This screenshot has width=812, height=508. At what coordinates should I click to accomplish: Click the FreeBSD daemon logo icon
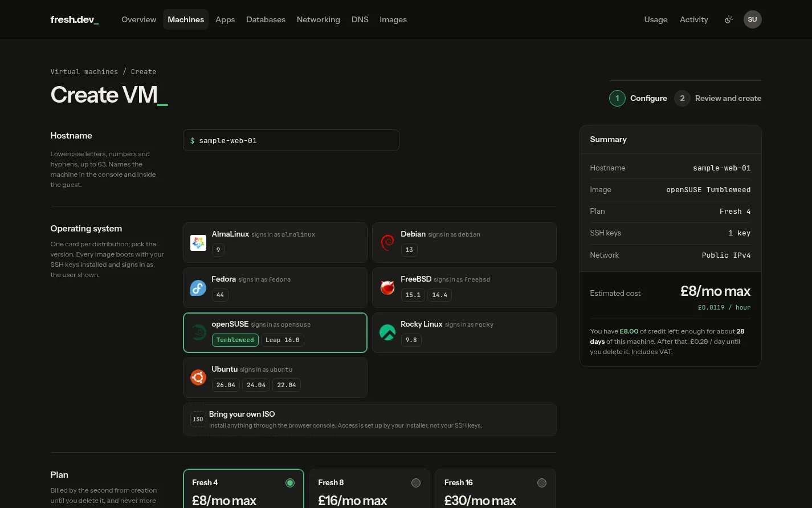tap(387, 288)
